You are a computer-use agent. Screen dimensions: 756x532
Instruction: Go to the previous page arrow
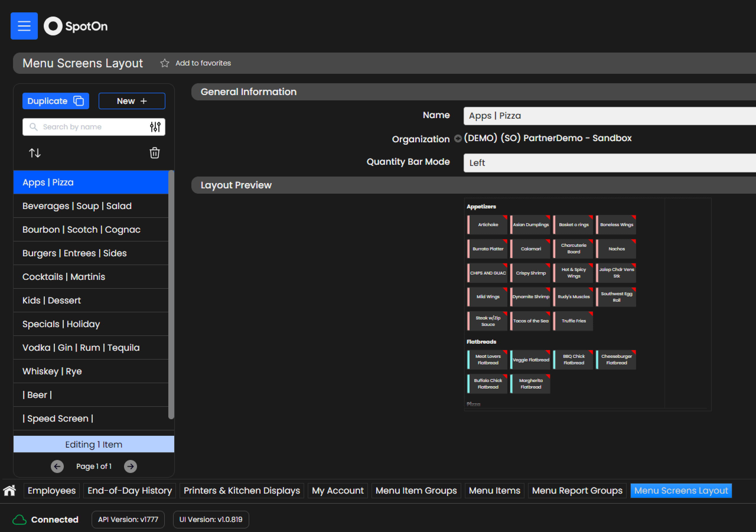(57, 466)
